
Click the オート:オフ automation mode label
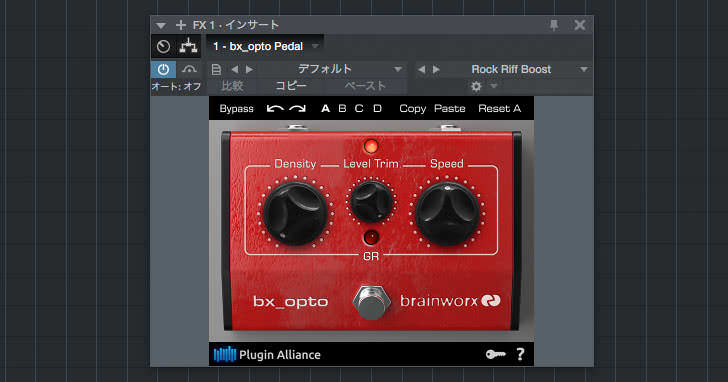pos(176,86)
